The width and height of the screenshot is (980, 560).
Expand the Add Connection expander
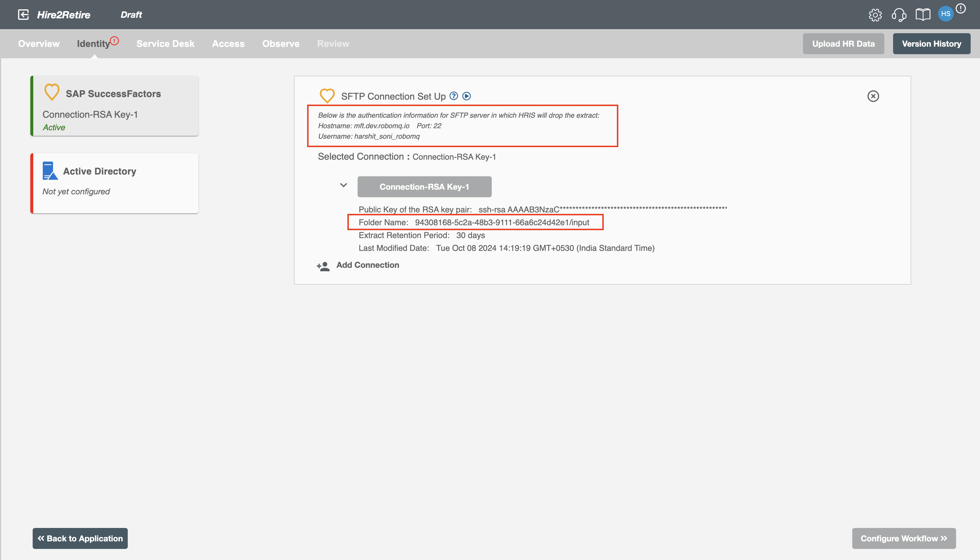point(367,265)
